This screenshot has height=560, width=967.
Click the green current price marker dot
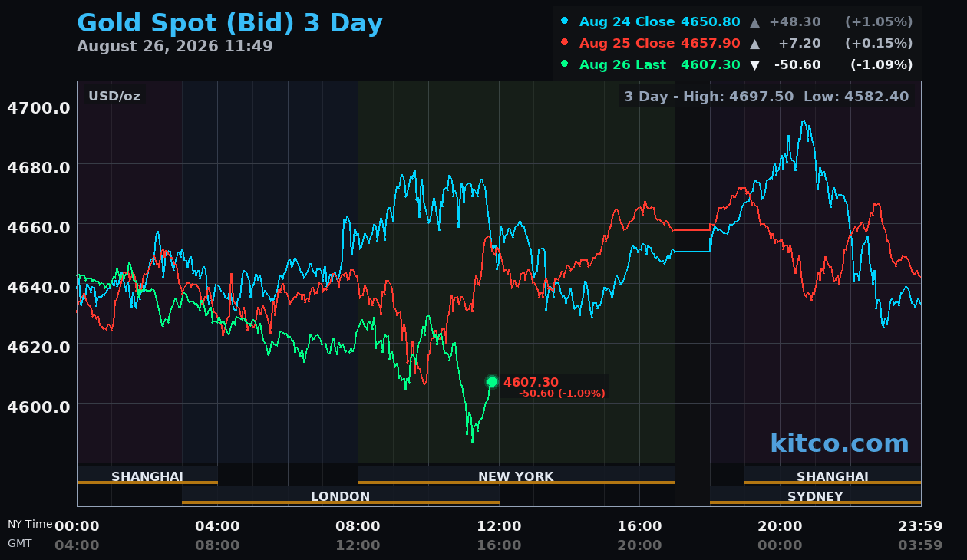pos(492,381)
